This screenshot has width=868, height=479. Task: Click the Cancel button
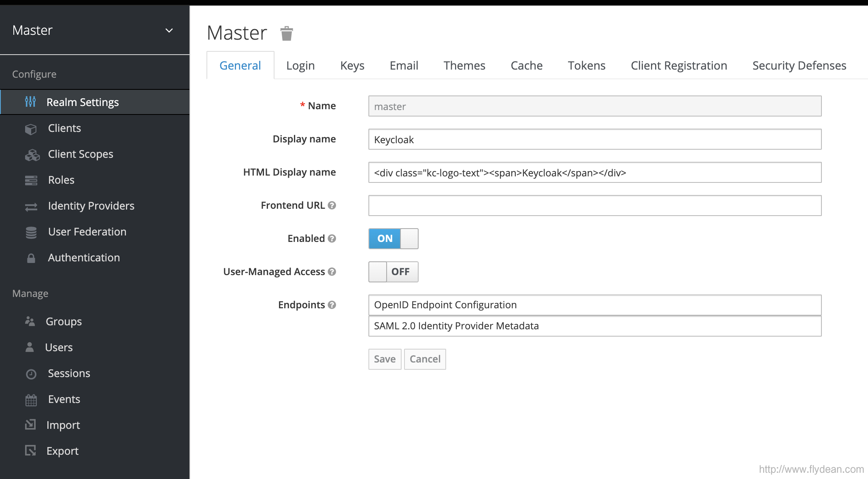(425, 359)
